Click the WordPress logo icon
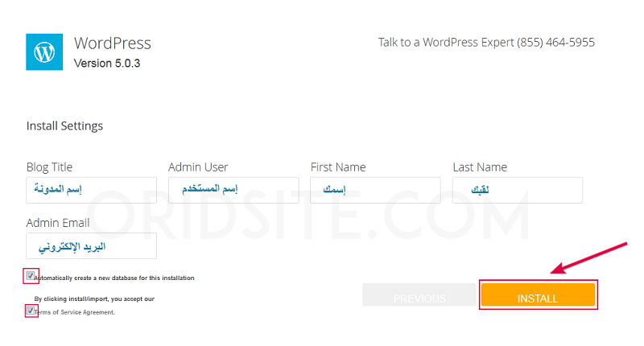644x346 pixels. pyautogui.click(x=44, y=51)
